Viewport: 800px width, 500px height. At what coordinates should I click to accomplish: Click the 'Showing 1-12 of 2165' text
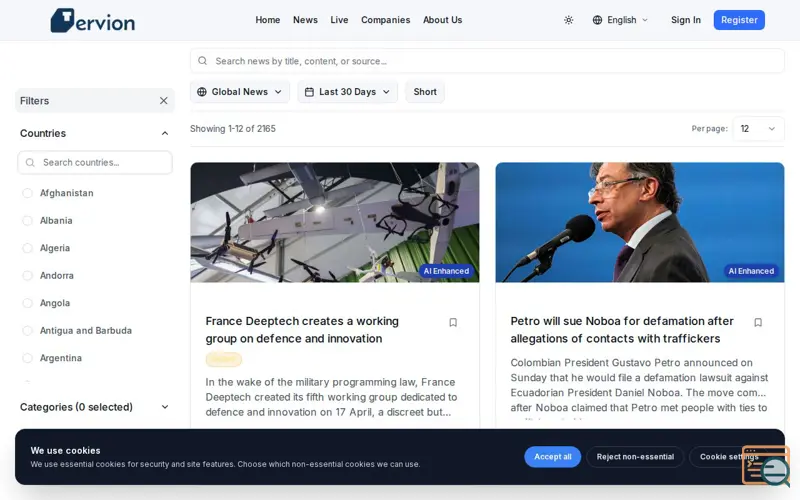233,129
